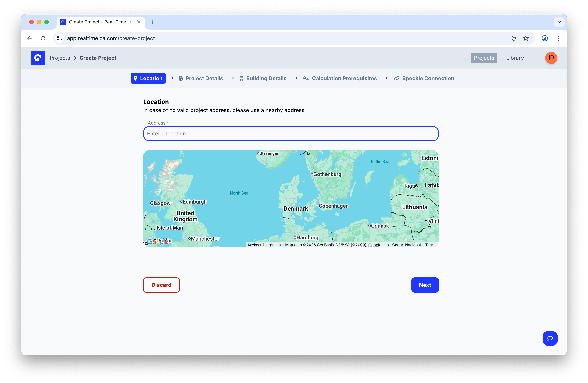The width and height of the screenshot is (588, 383).
Task: Go to Project Details step
Action: (x=201, y=78)
